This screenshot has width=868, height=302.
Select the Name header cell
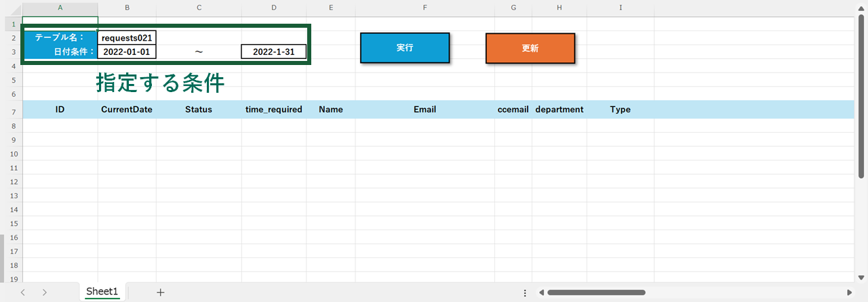click(331, 109)
